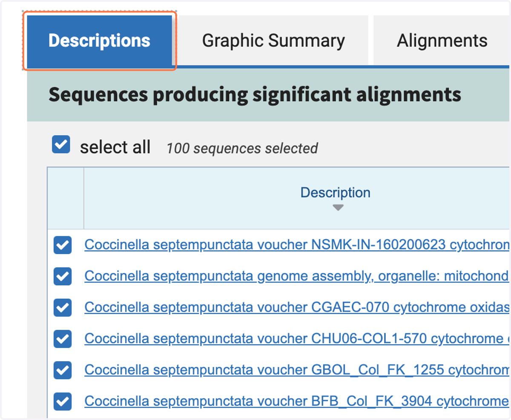The width and height of the screenshot is (511, 420).
Task: Uncheck the BFB_Col_FK_3904 voucher row checkbox
Action: pos(63,401)
